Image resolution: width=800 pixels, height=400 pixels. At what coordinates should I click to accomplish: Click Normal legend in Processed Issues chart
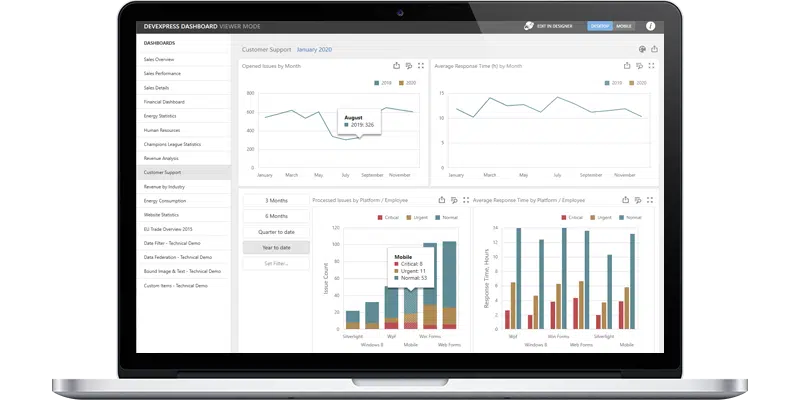click(446, 217)
